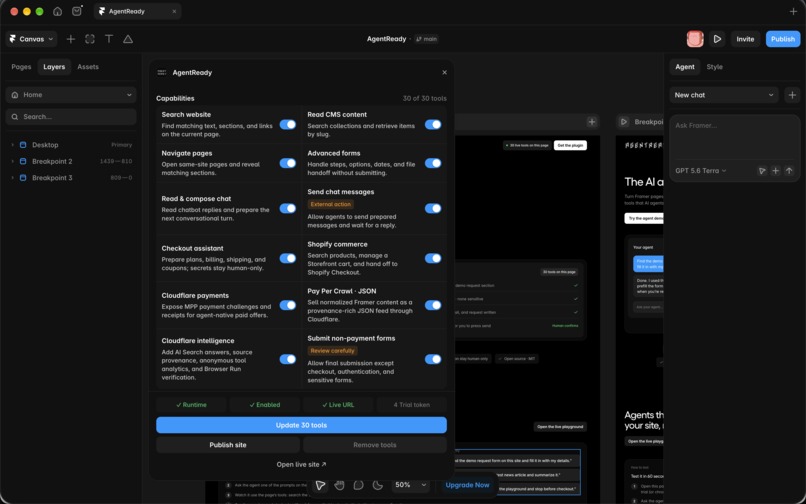Image resolution: width=806 pixels, height=504 pixels.
Task: Click the Update 30 tools button
Action: 301,425
